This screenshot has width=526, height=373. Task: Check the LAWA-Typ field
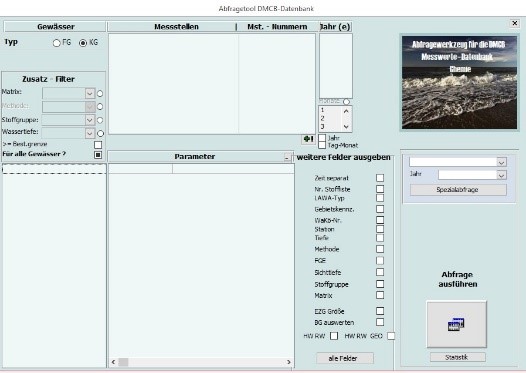pyautogui.click(x=380, y=198)
